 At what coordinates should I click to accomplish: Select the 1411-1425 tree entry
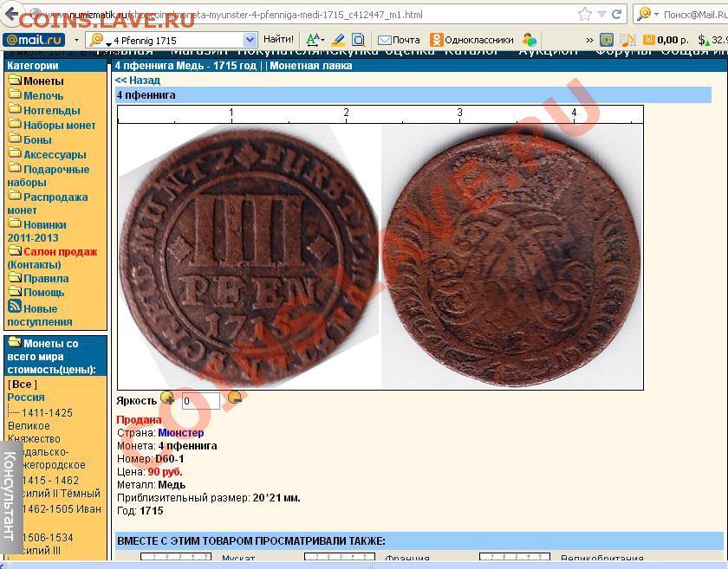coord(47,413)
